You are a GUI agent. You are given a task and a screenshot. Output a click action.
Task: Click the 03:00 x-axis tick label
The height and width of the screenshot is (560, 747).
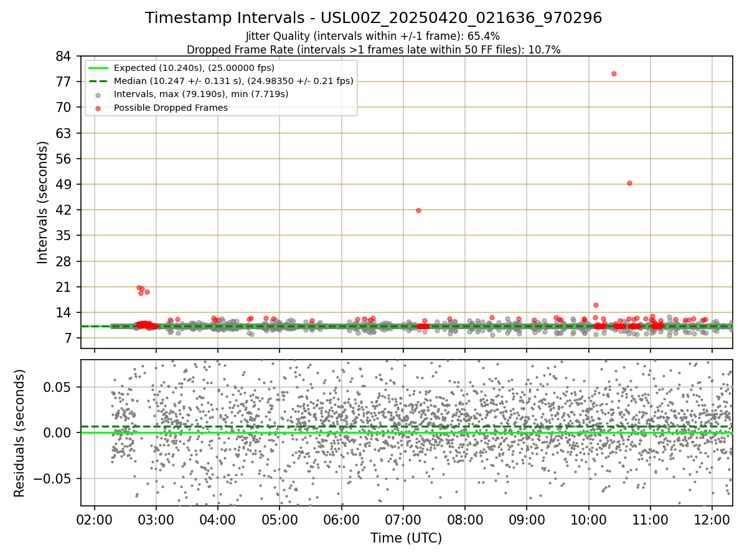156,518
